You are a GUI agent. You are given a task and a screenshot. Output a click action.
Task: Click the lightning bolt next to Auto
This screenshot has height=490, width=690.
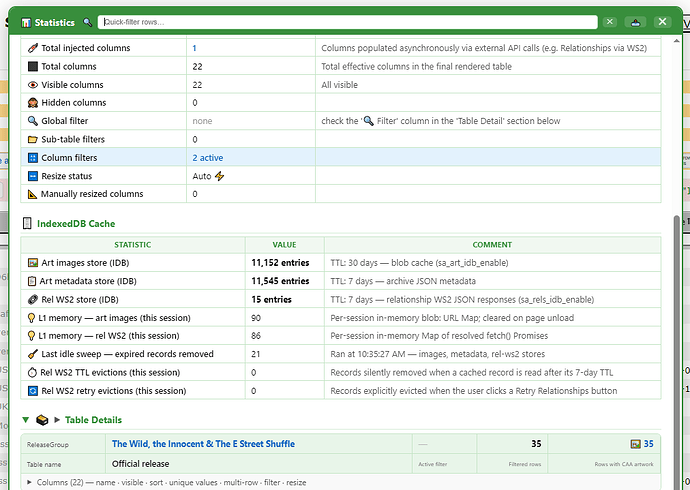coord(219,176)
